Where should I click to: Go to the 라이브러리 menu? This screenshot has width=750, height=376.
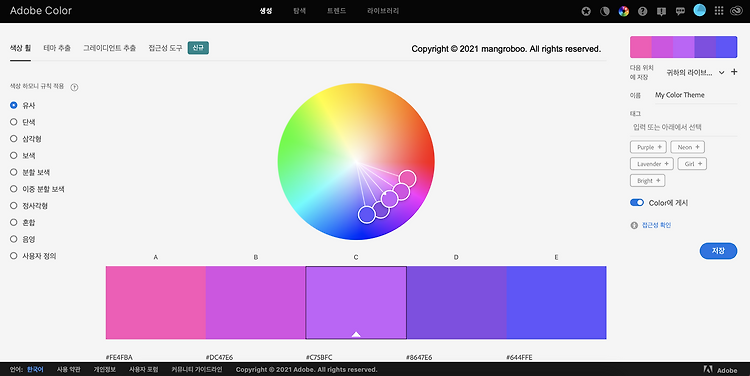(x=383, y=11)
